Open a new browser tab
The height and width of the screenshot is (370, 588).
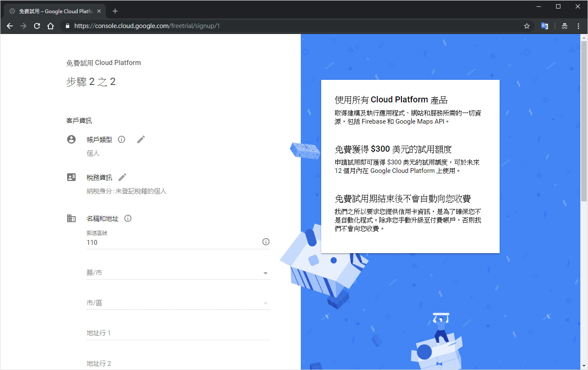(x=115, y=11)
